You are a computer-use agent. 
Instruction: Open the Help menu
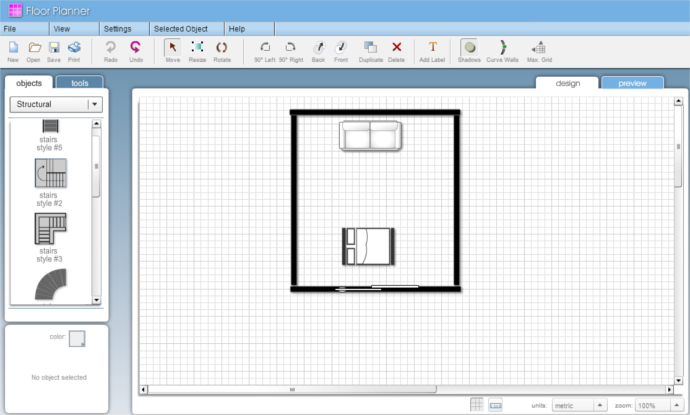(x=250, y=29)
